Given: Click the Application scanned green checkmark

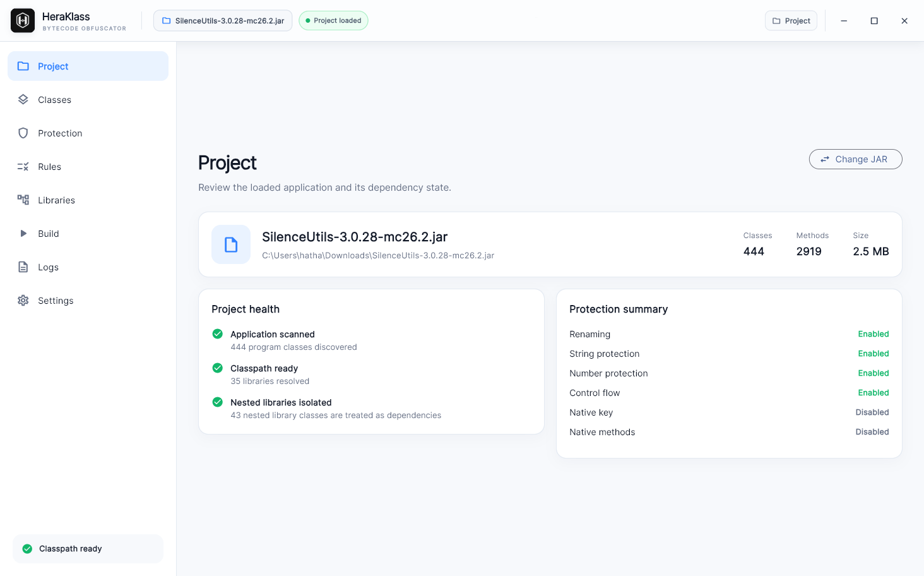Looking at the screenshot, I should [x=218, y=334].
